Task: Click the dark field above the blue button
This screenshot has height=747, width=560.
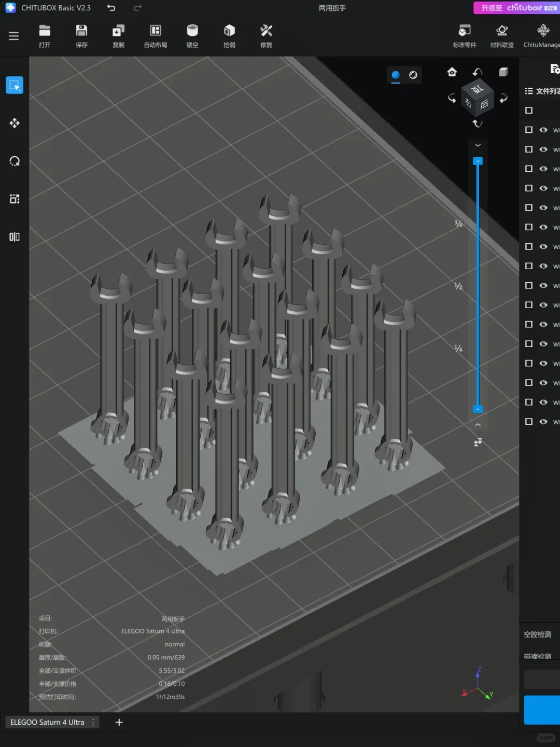Action: click(x=542, y=679)
